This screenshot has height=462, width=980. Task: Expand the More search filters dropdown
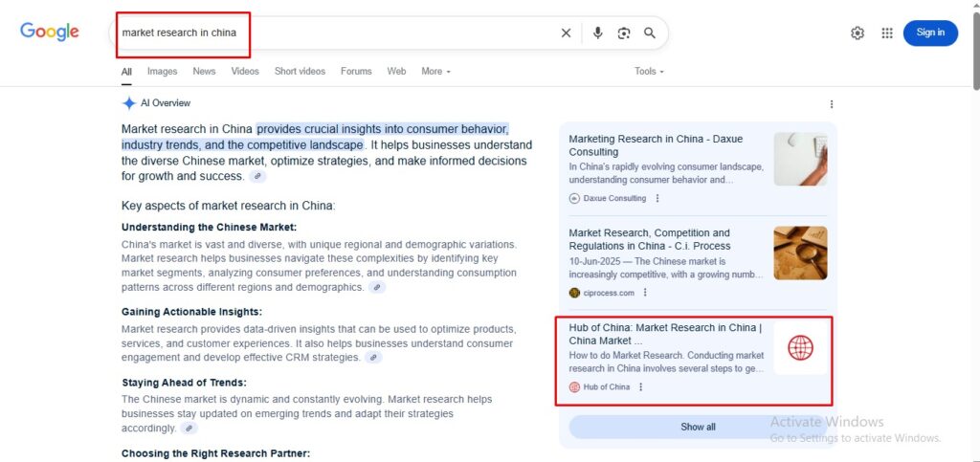pos(435,71)
